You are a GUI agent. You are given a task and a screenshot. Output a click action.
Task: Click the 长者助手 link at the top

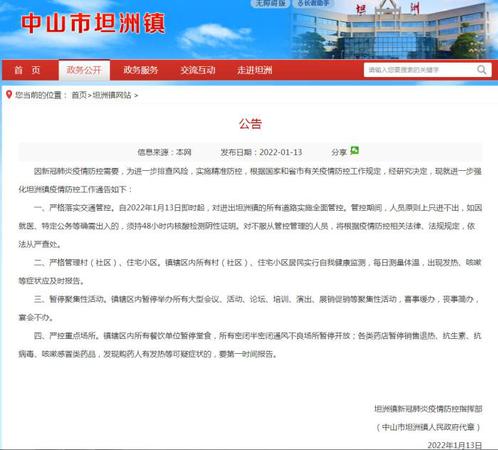tap(313, 3)
